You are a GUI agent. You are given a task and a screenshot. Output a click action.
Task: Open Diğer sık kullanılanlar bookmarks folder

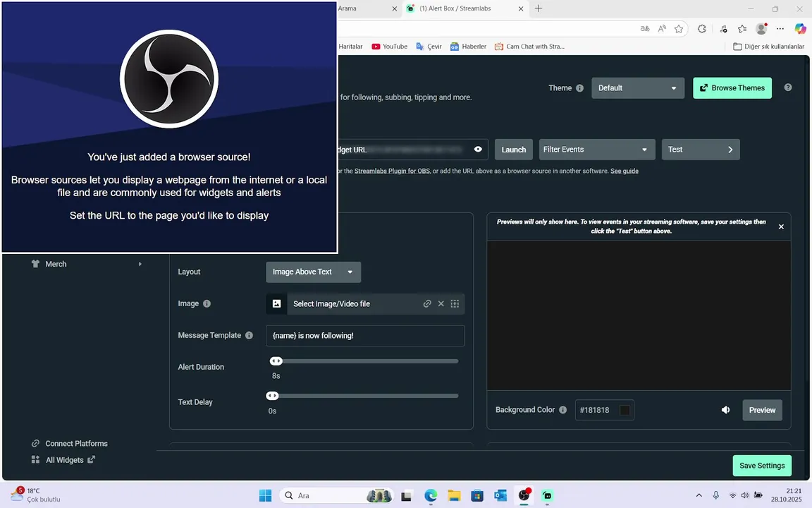tap(768, 46)
